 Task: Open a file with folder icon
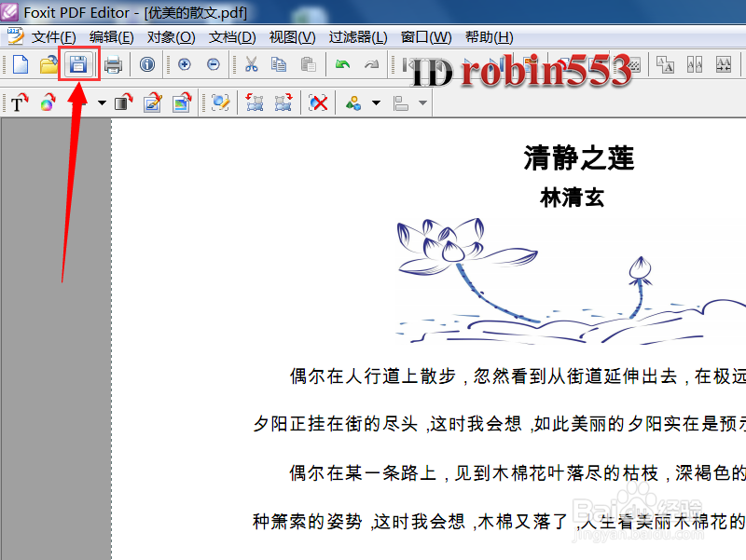point(48,64)
